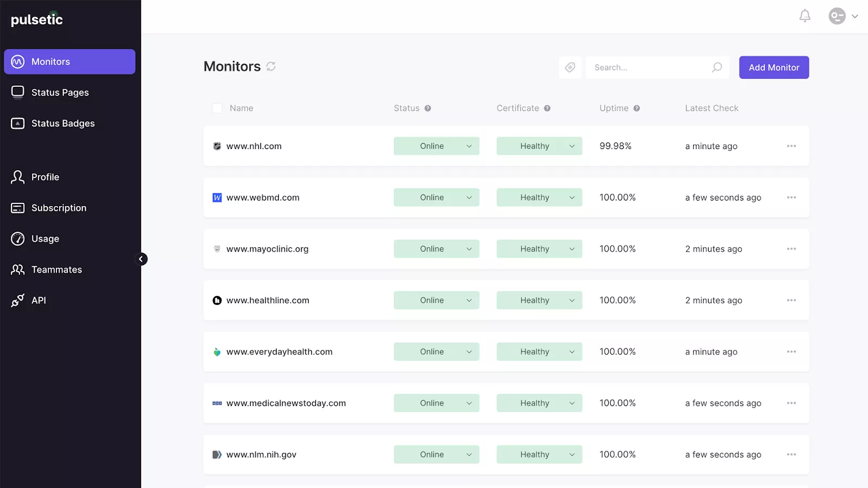Go to Status Pages in sidebar
Viewport: 868px width, 488px height.
coord(60,93)
